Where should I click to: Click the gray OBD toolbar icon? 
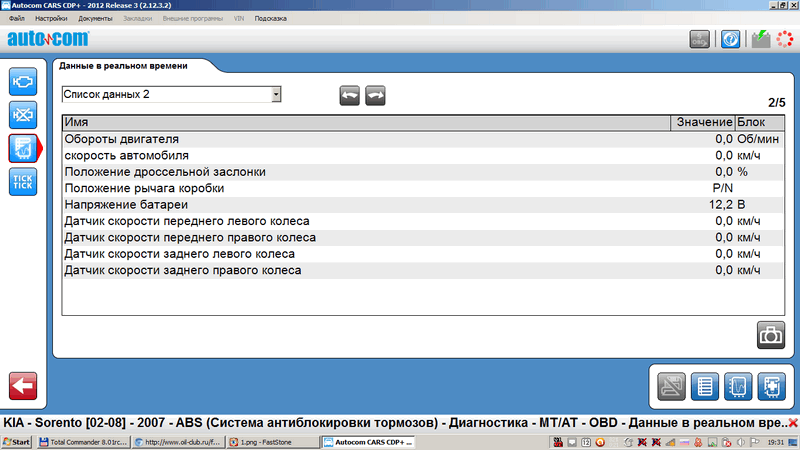tap(699, 39)
